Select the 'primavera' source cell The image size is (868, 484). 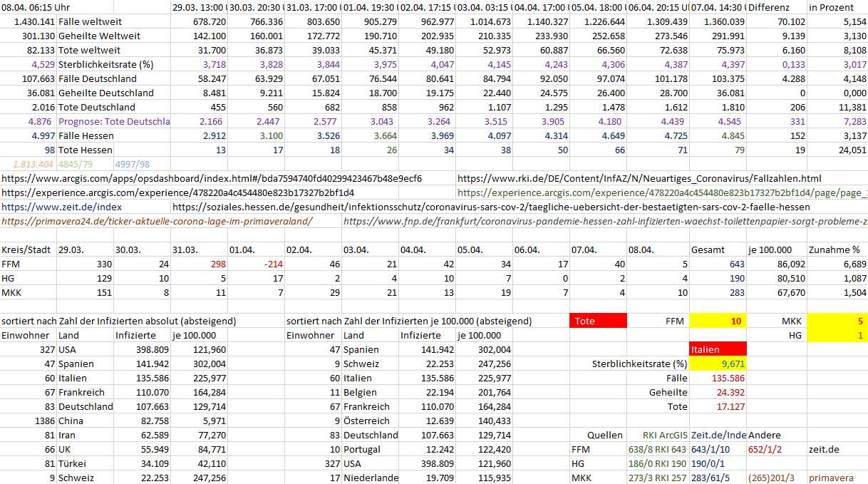pos(832,478)
